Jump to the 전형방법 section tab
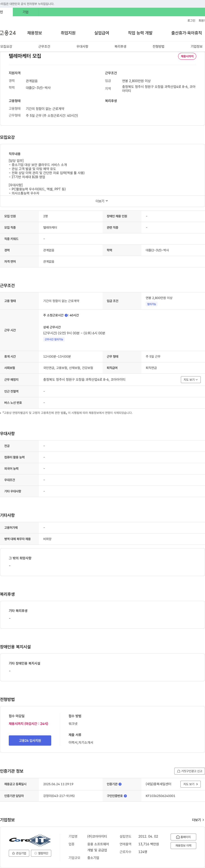This screenshot has height=868, width=205. click(158, 46)
